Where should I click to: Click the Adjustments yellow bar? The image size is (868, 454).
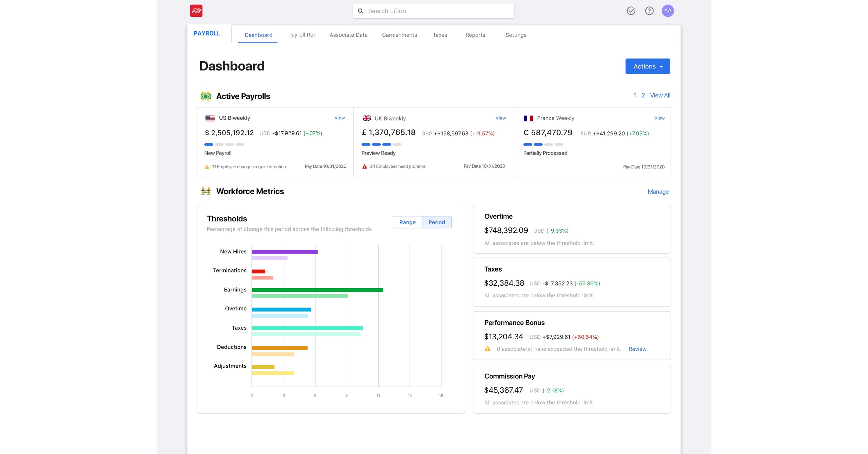(x=263, y=367)
